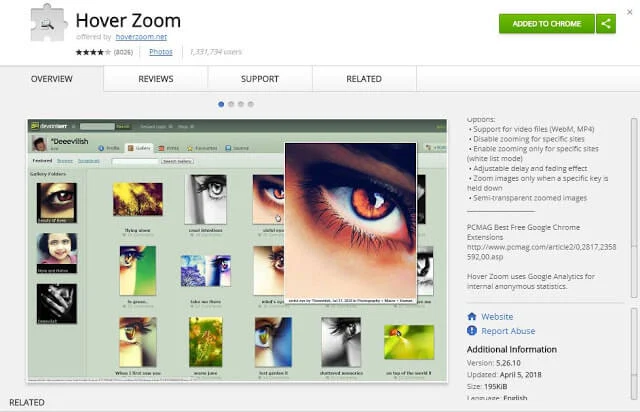Open the pcmag.com article URL
640x412 pixels.
542,252
